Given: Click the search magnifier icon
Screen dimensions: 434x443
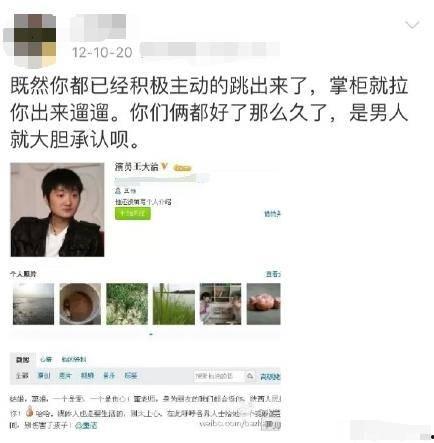Looking at the screenshot, I should [x=250, y=376].
